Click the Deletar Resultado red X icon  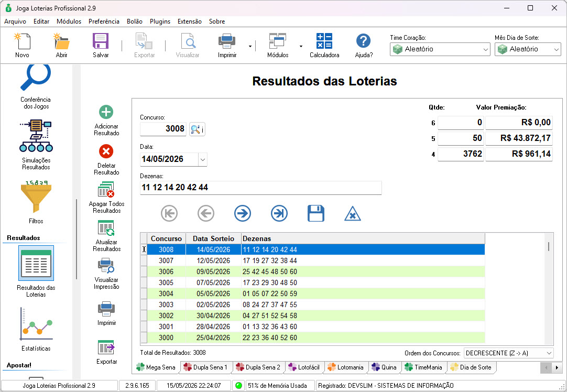point(106,151)
